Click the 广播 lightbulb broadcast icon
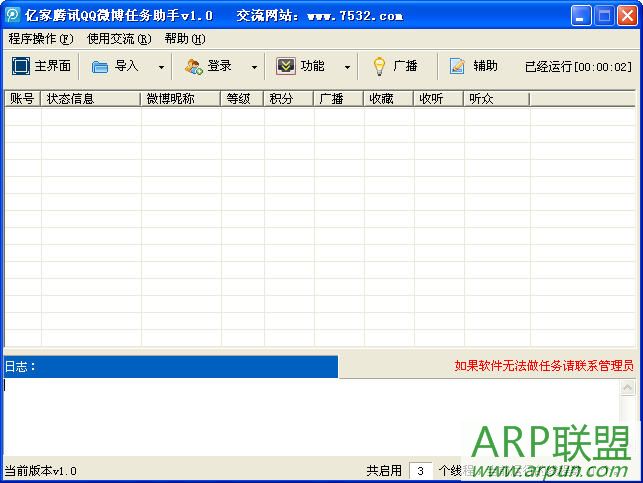The image size is (643, 483). [379, 66]
